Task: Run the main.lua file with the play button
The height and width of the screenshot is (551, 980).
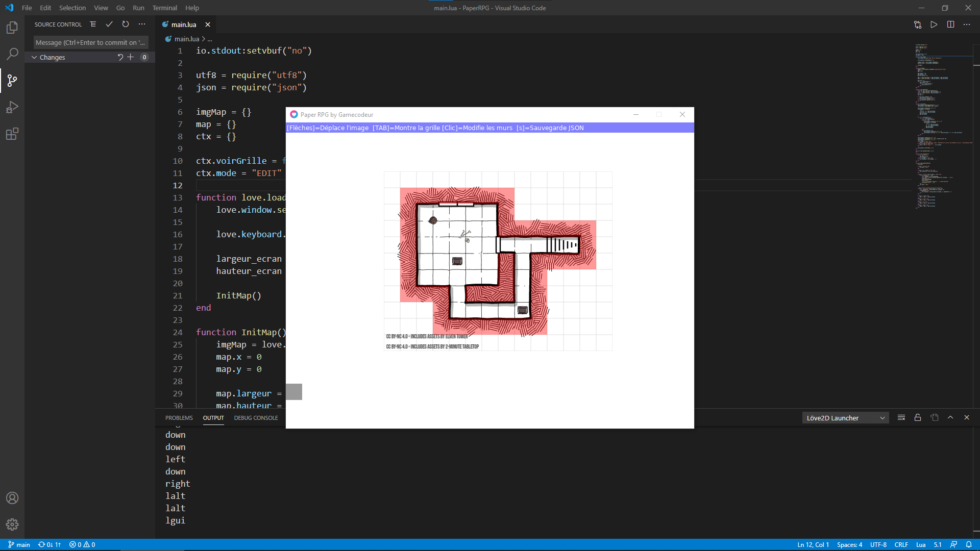Action: coord(934,24)
